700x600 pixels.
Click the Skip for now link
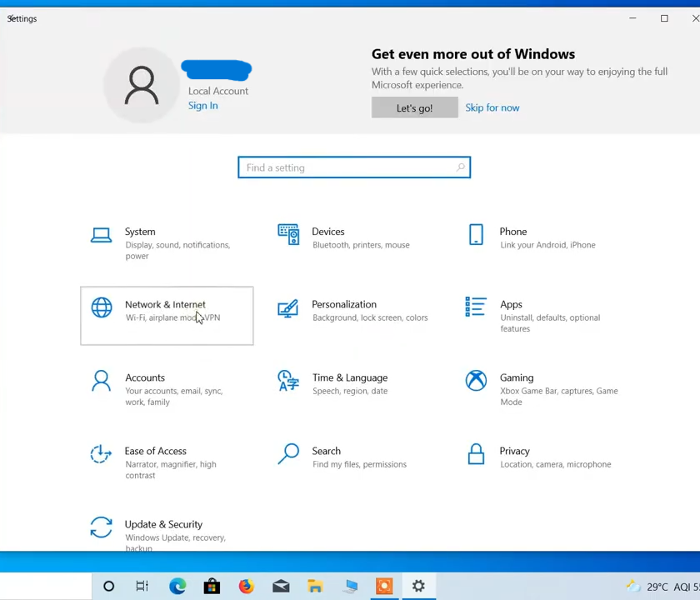[492, 107]
